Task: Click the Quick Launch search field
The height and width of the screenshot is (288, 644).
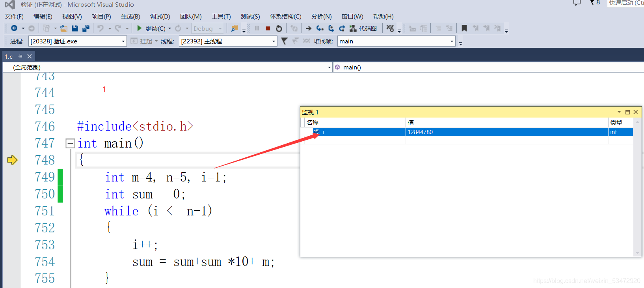Action: [x=626, y=3]
